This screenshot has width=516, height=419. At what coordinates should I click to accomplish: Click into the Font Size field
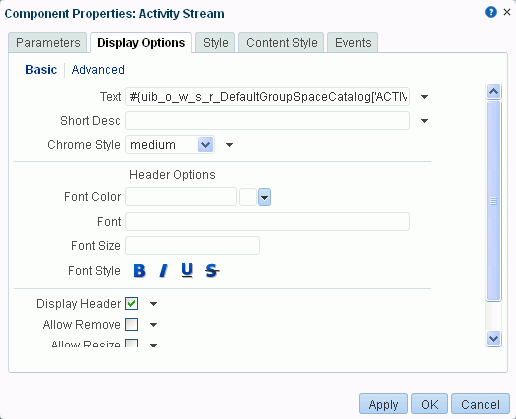coord(192,246)
